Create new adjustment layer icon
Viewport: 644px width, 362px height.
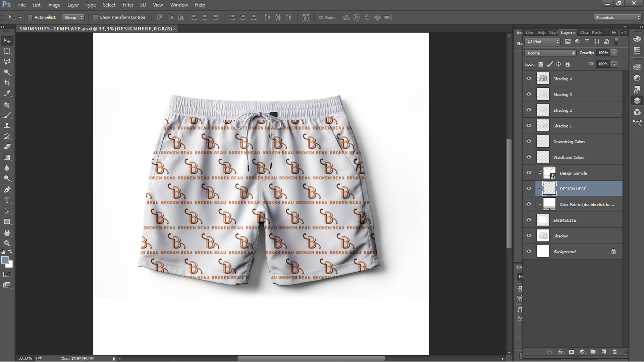(x=583, y=352)
